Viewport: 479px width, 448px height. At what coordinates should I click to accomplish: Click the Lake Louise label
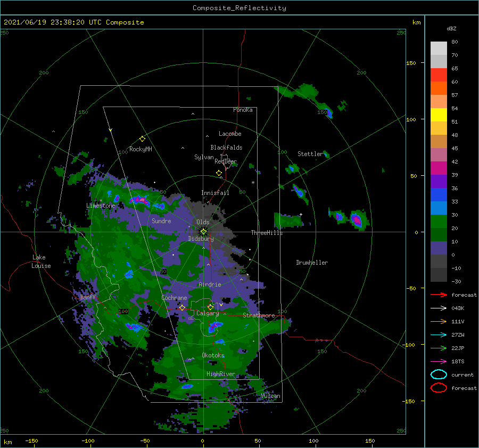click(x=41, y=262)
